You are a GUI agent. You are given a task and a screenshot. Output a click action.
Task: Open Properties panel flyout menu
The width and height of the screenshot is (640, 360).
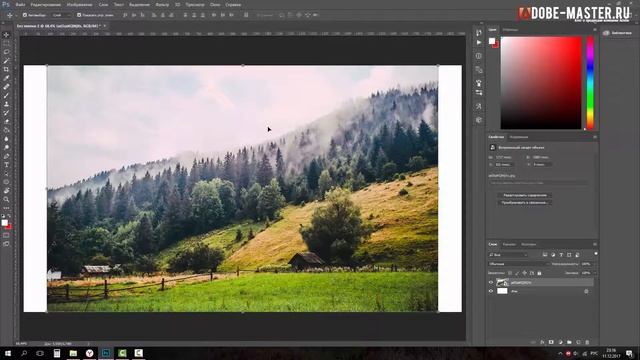point(595,137)
